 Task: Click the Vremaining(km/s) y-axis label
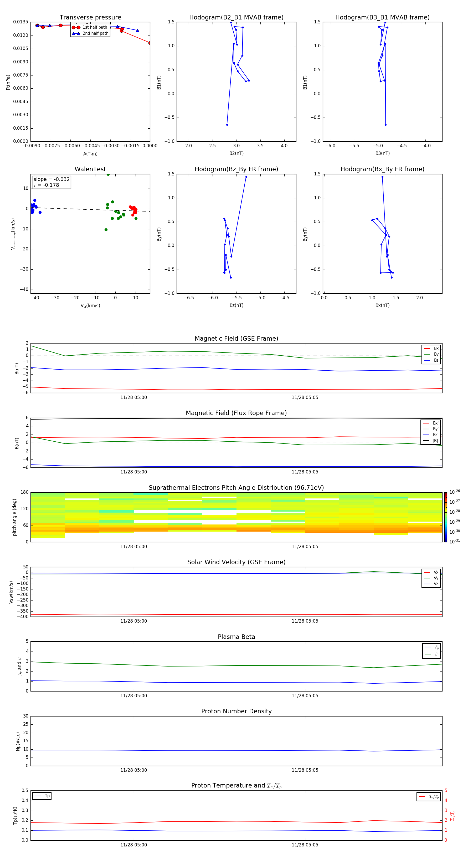click(13, 234)
